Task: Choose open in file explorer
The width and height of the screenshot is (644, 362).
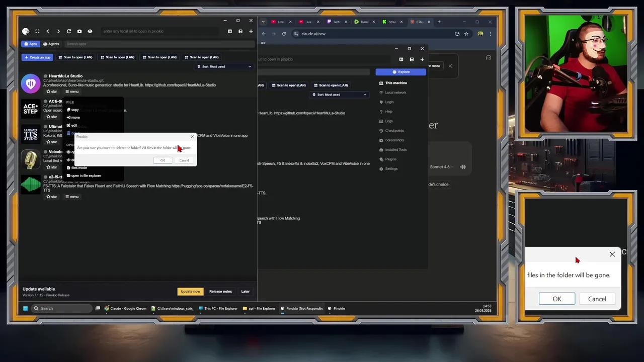Action: [84, 175]
